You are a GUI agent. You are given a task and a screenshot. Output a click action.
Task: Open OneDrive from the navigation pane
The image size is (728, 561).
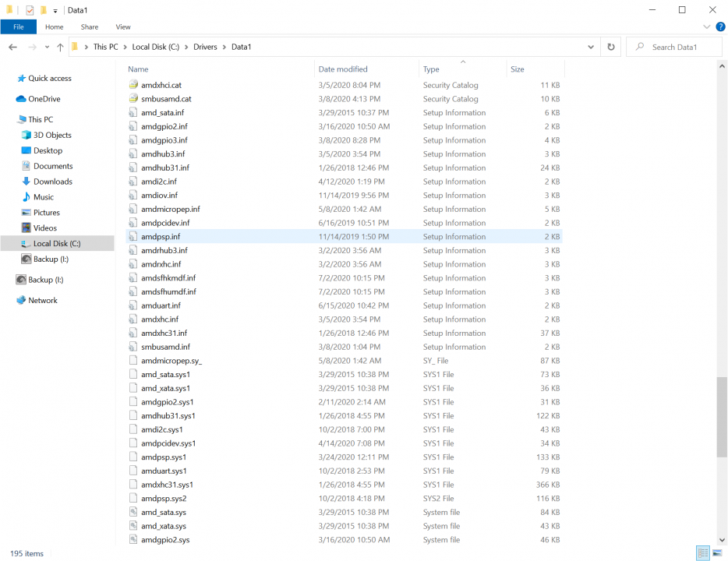(x=50, y=99)
